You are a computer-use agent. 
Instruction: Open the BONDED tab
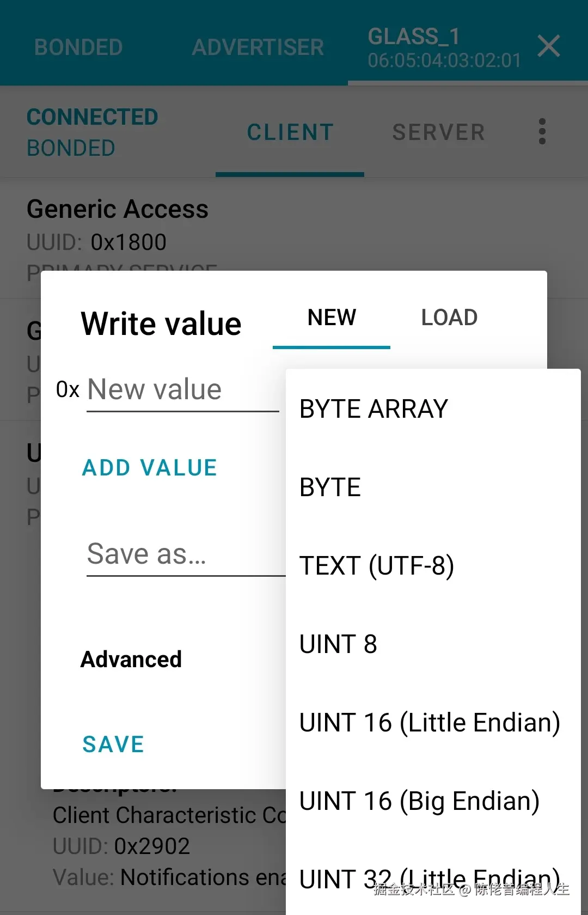[78, 47]
